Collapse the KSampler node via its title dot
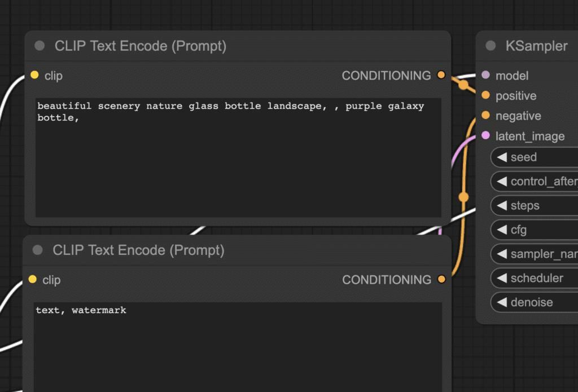The height and width of the screenshot is (392, 578). coord(491,46)
